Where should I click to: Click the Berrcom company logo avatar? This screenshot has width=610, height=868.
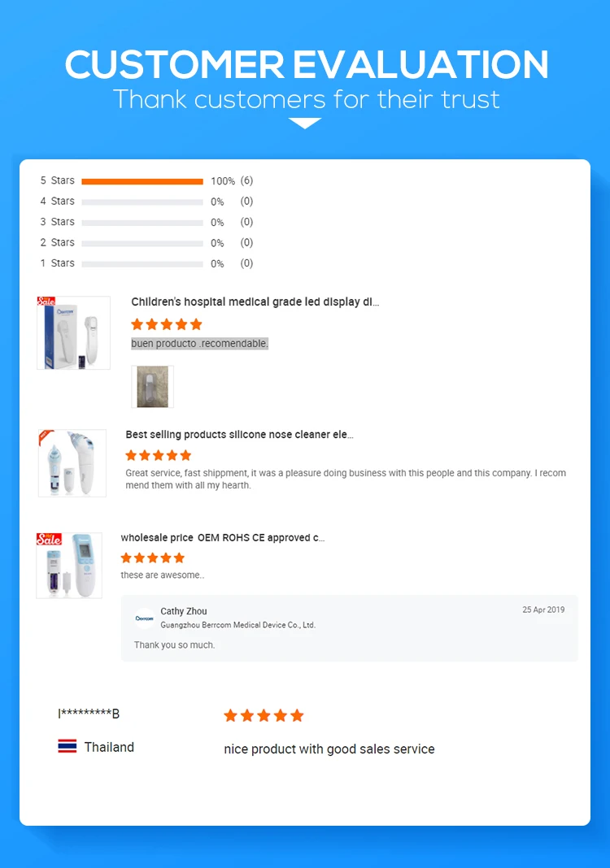point(145,618)
